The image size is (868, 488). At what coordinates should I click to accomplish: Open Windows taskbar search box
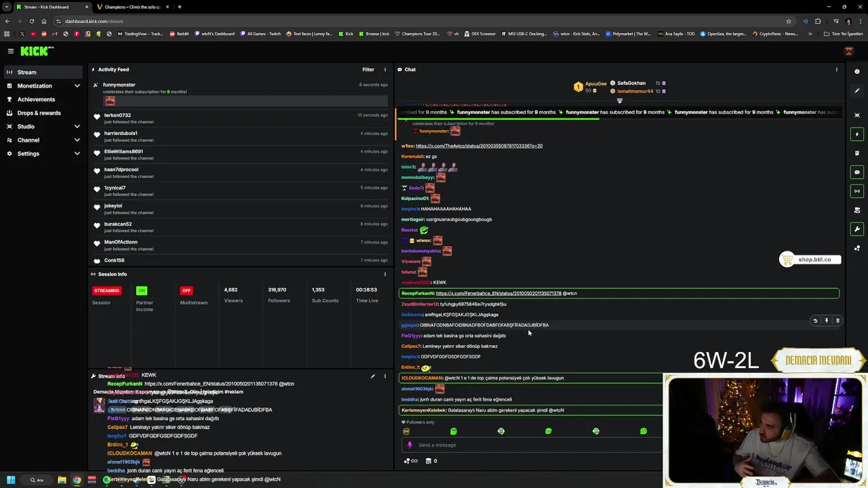point(37,480)
